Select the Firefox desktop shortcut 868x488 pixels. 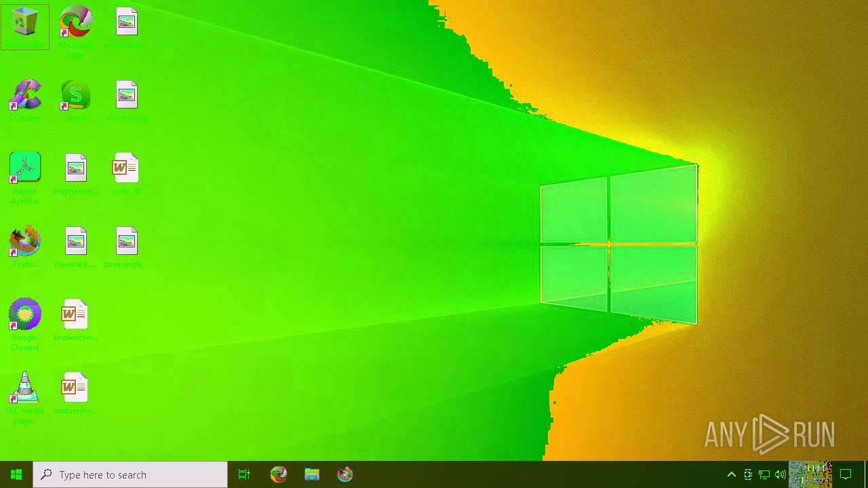[x=25, y=247]
